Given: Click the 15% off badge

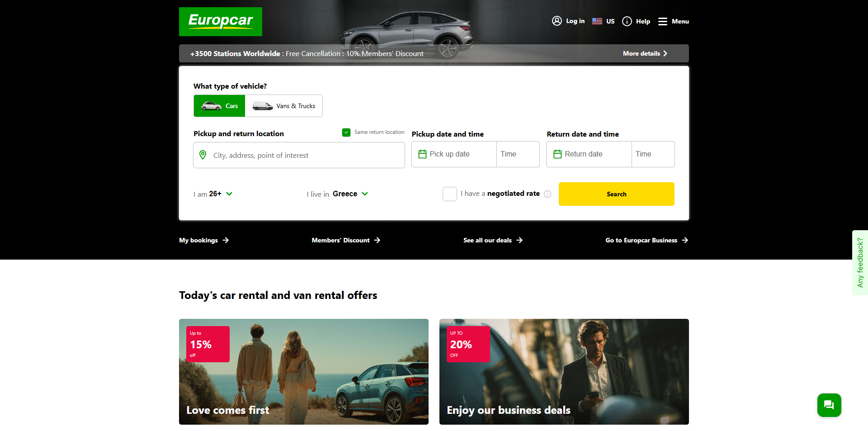Looking at the screenshot, I should 208,344.
